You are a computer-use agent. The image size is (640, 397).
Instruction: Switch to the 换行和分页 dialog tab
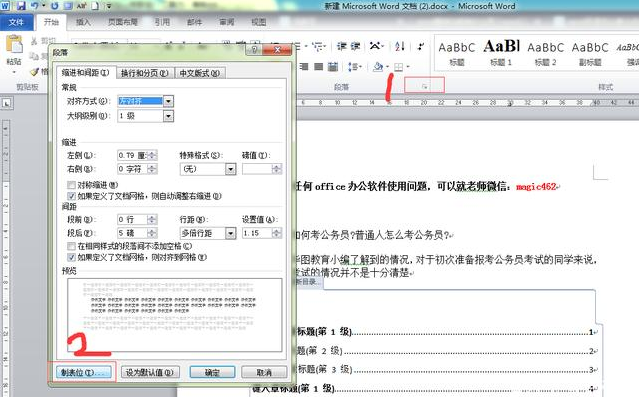pos(145,73)
